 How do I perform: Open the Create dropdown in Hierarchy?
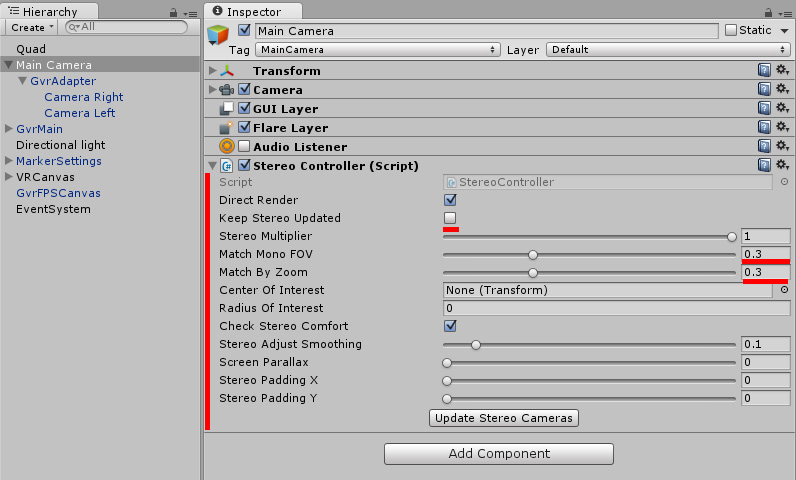tap(32, 27)
